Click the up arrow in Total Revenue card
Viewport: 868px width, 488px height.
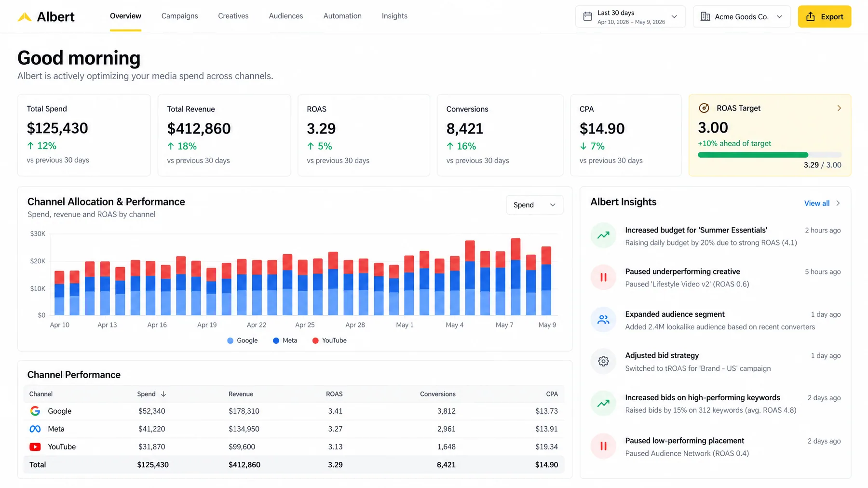point(171,146)
